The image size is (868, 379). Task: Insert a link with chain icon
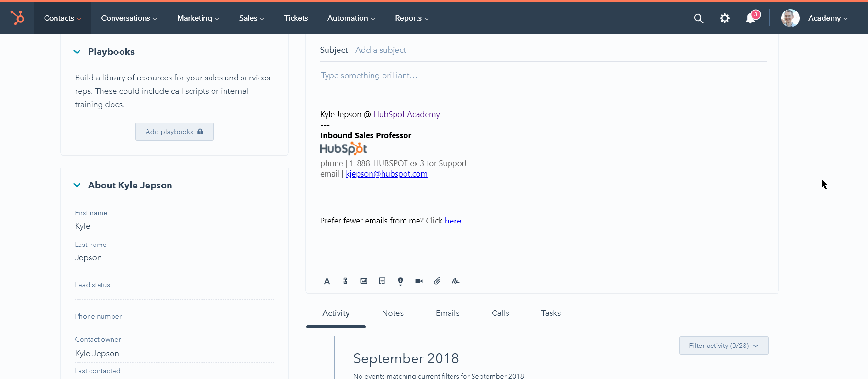click(345, 281)
